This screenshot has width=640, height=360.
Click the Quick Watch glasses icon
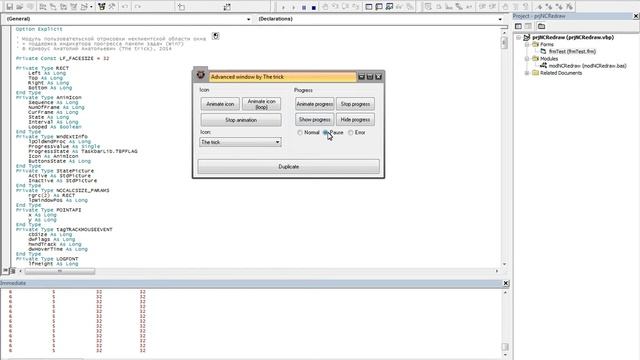(399, 7)
